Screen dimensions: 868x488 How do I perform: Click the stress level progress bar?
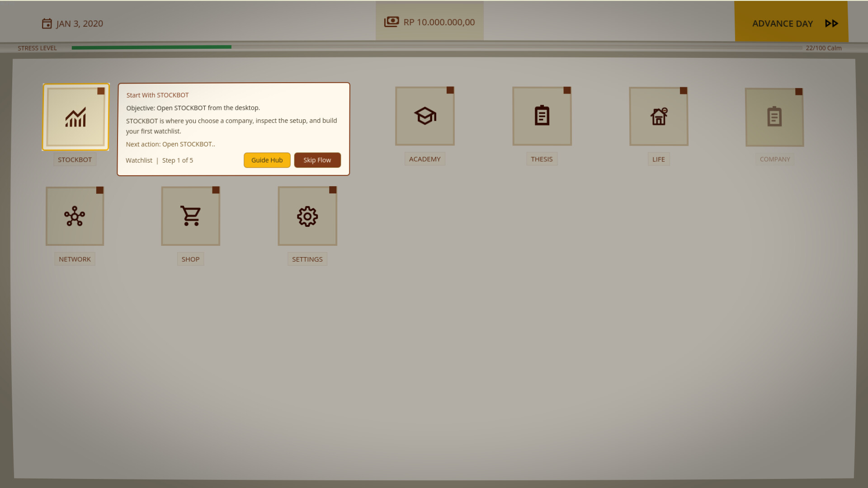437,47
